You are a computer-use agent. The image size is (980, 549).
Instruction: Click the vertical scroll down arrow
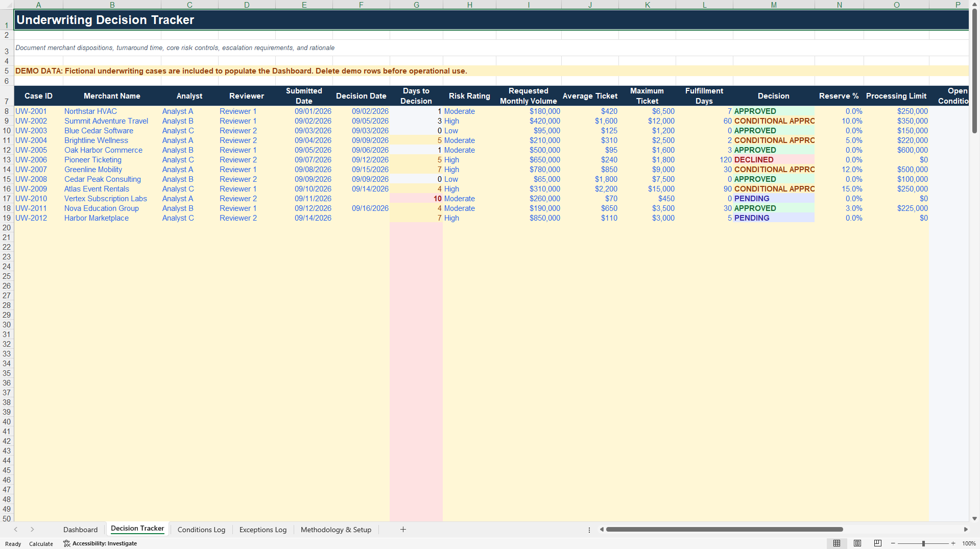pyautogui.click(x=974, y=518)
